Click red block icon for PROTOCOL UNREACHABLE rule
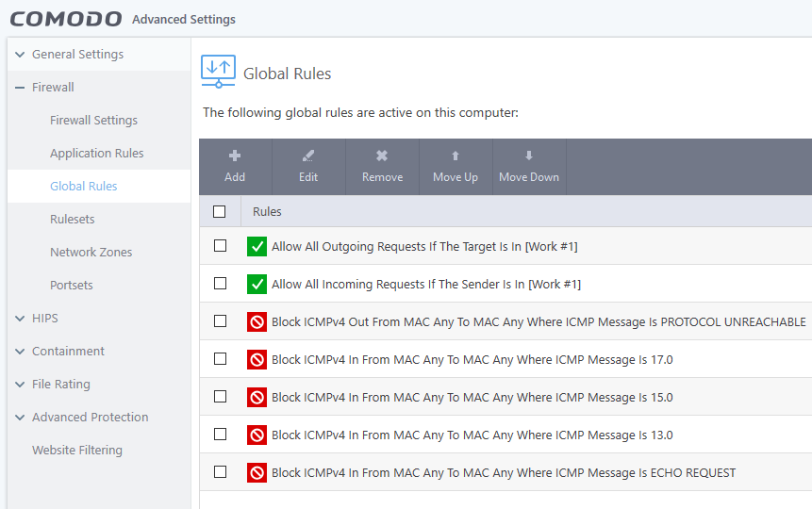Image resolution: width=812 pixels, height=509 pixels. coord(257,322)
